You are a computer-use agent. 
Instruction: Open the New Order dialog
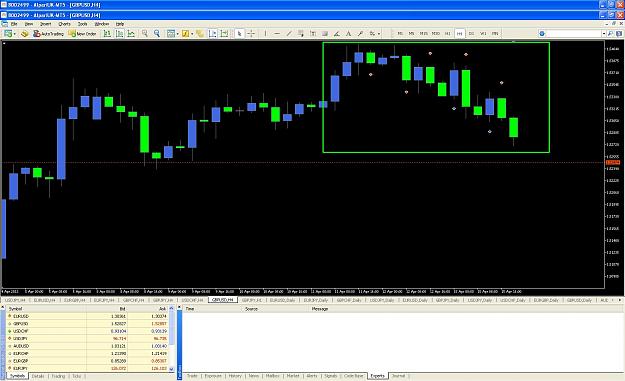[x=83, y=34]
